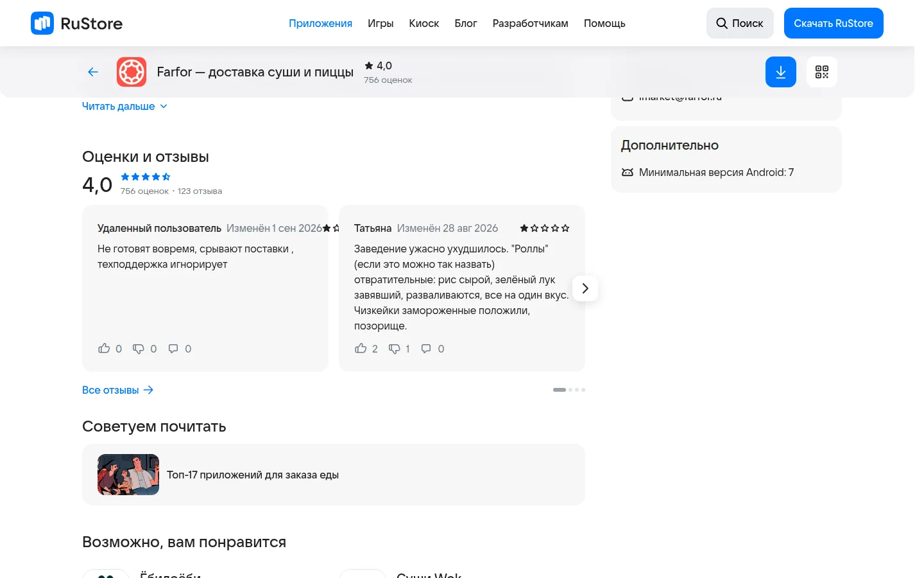Like the Удаленный пользователь review

104,349
